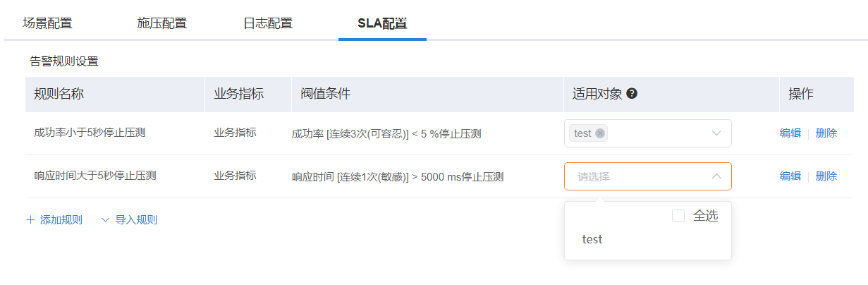Screen dimensions: 868x285
Task: Edit the 成功率小于5秒停止压测 rule
Action: click(x=790, y=133)
